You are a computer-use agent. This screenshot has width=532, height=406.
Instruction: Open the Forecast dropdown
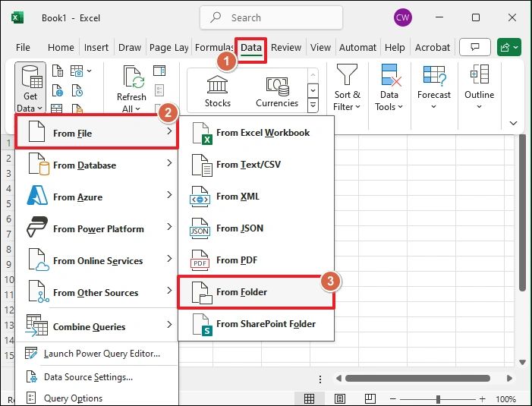pos(434,87)
